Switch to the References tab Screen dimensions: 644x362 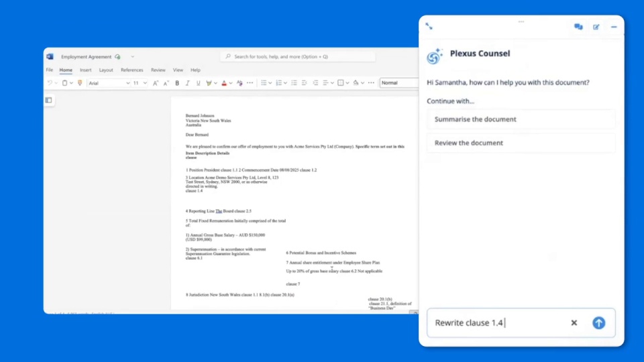pyautogui.click(x=132, y=70)
